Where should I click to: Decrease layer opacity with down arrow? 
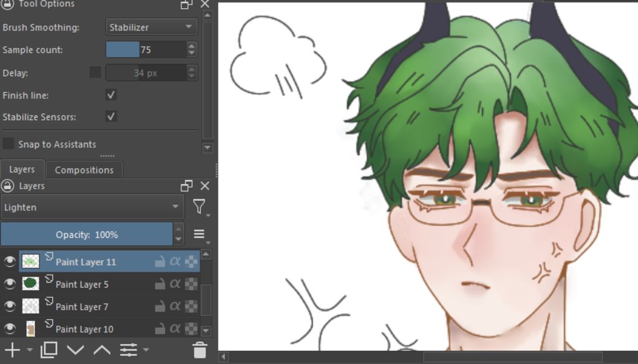178,240
